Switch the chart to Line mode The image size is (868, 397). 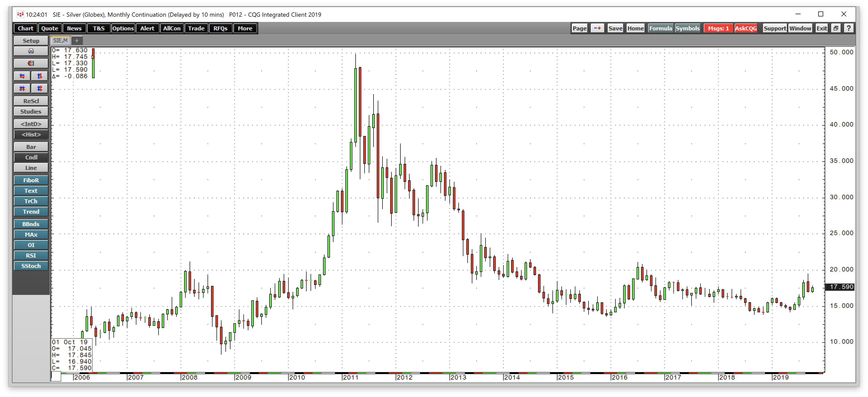(x=31, y=168)
